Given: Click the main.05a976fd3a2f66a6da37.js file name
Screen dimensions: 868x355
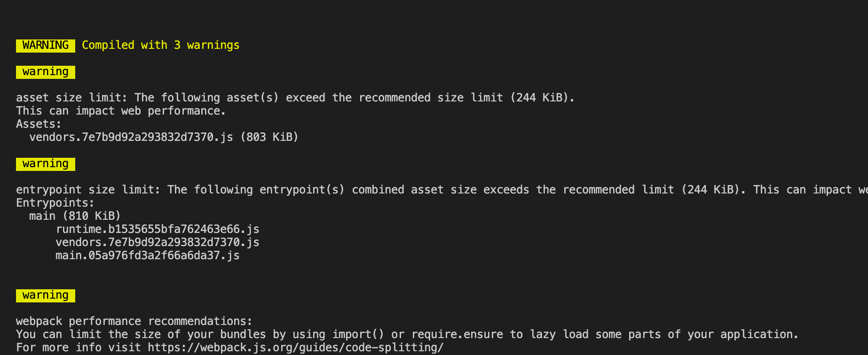Looking at the screenshot, I should pos(147,255).
